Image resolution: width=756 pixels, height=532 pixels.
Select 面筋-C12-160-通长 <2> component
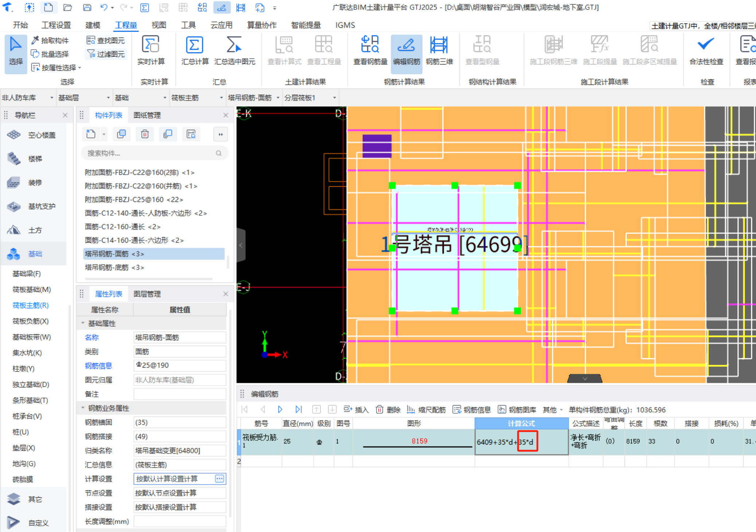[153, 226]
